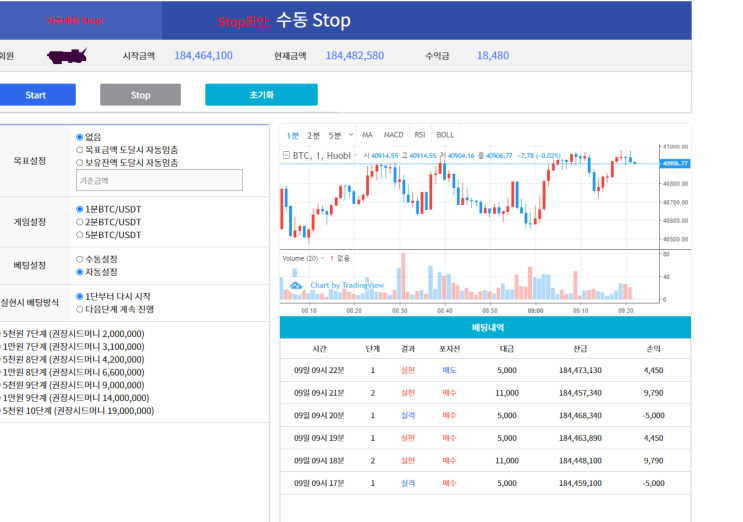Switch chart to 2분 interval
Viewport: 743px width, 522px height.
[x=313, y=135]
